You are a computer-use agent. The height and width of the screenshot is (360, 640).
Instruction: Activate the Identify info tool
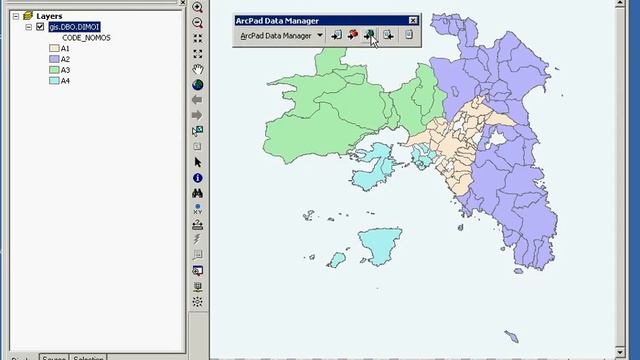pos(198,178)
